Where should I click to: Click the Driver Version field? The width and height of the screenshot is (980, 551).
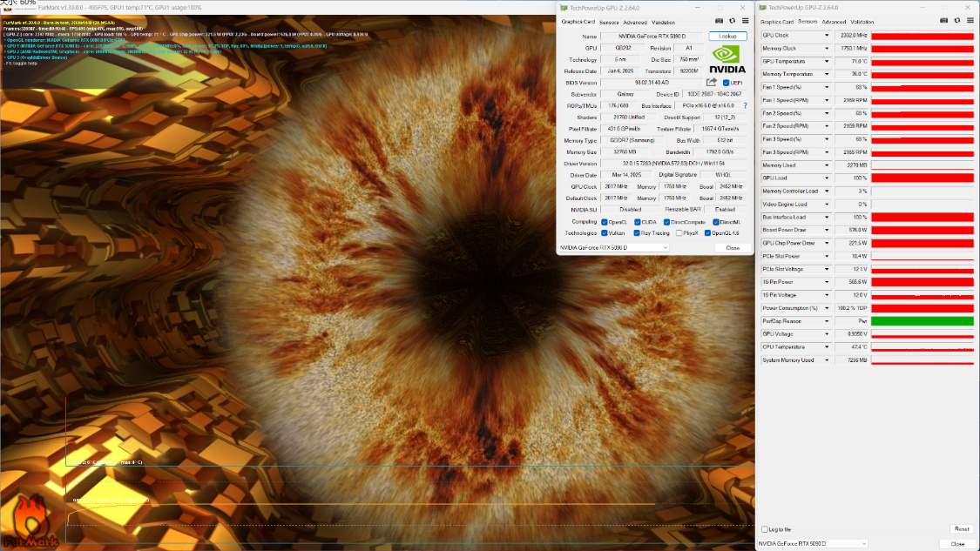tap(673, 164)
